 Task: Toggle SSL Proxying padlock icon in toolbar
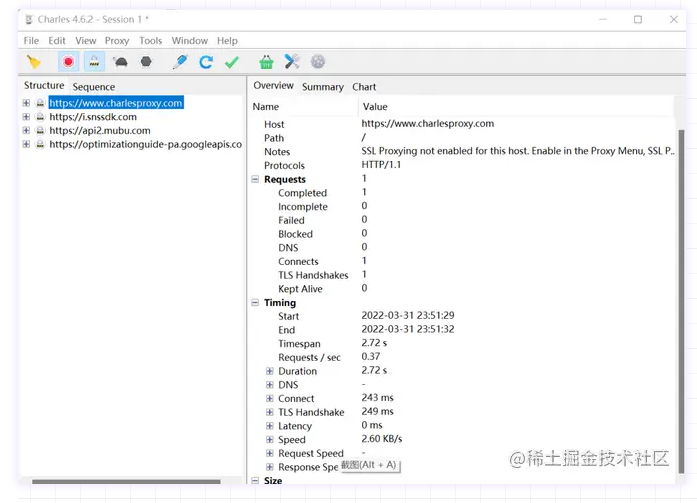(94, 62)
